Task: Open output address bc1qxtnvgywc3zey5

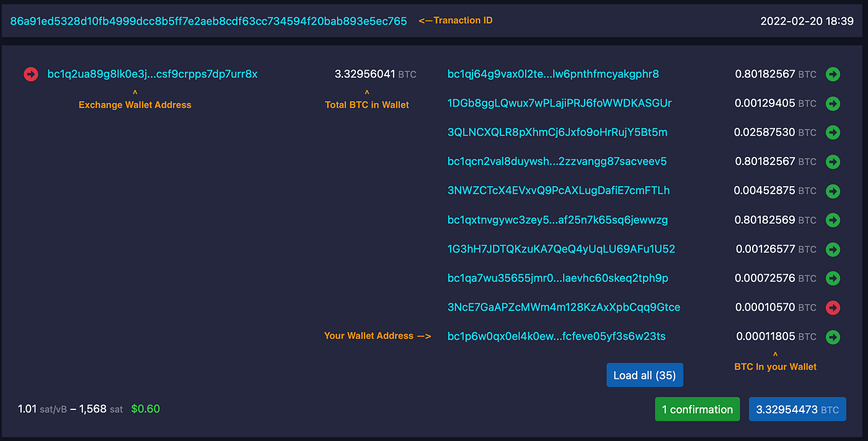Action: pyautogui.click(x=557, y=220)
